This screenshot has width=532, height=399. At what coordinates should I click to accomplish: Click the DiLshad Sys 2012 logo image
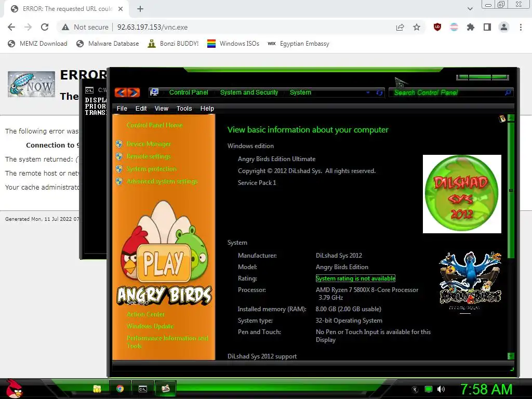[x=462, y=194]
